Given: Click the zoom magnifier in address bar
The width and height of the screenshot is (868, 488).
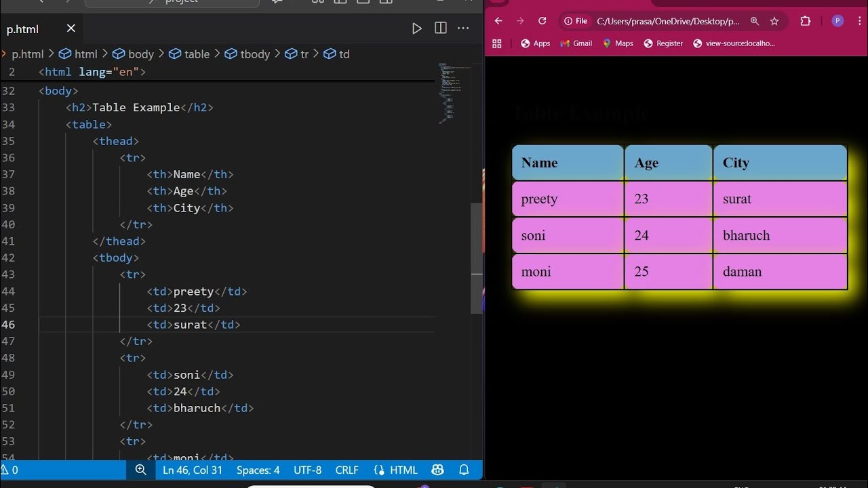Looking at the screenshot, I should (x=754, y=21).
